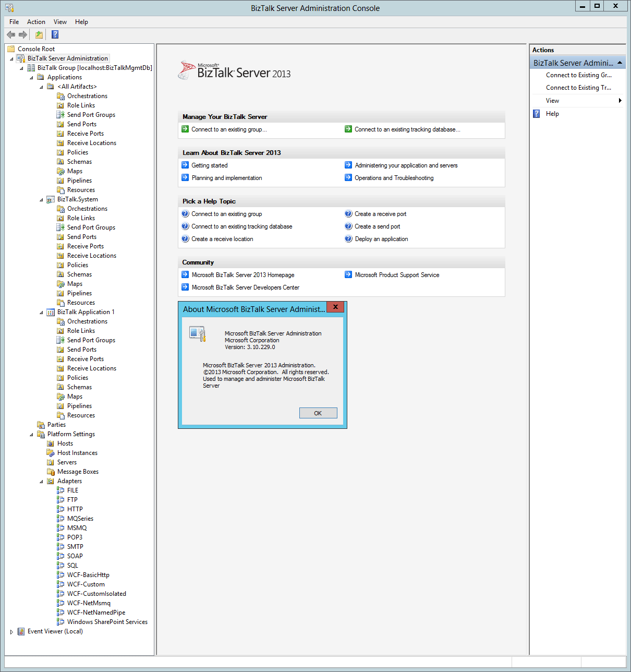This screenshot has height=672, width=631.
Task: Open Connect to an existing tracking database... link
Action: pyautogui.click(x=407, y=129)
